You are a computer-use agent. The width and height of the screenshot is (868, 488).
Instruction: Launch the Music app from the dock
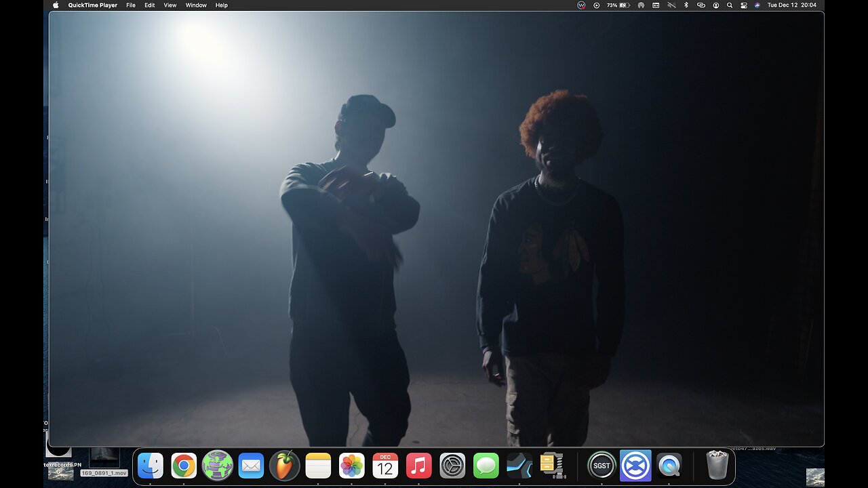418,466
